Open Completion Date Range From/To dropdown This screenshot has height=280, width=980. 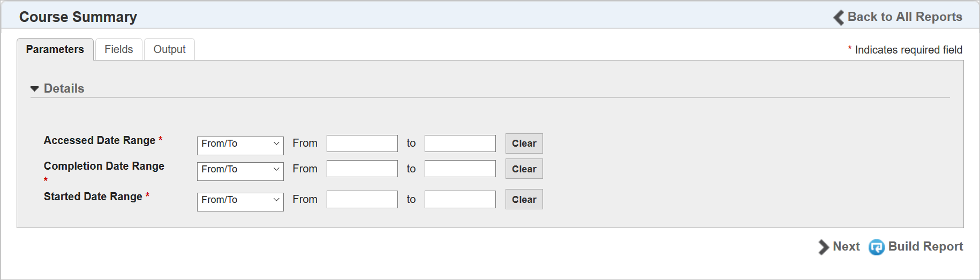(x=240, y=169)
